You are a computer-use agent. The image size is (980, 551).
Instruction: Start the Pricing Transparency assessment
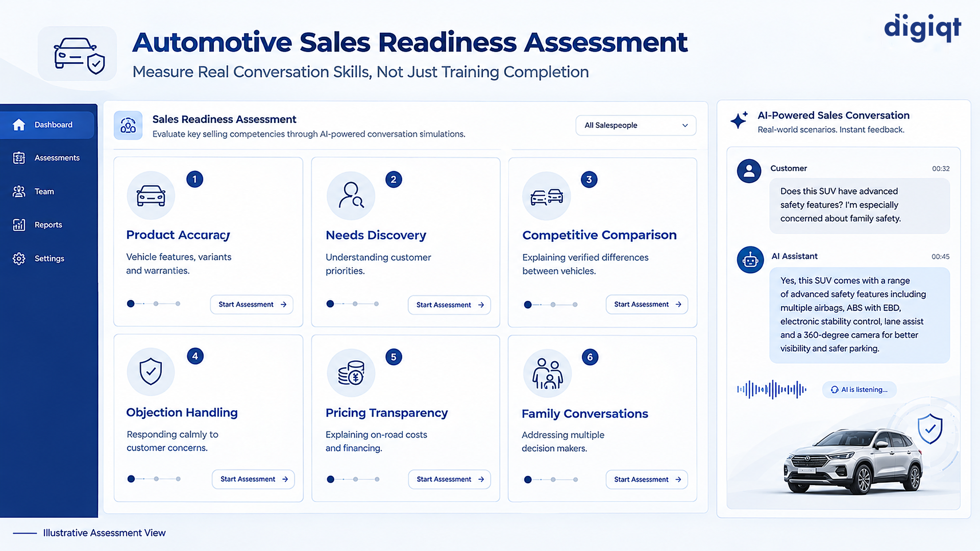tap(449, 479)
